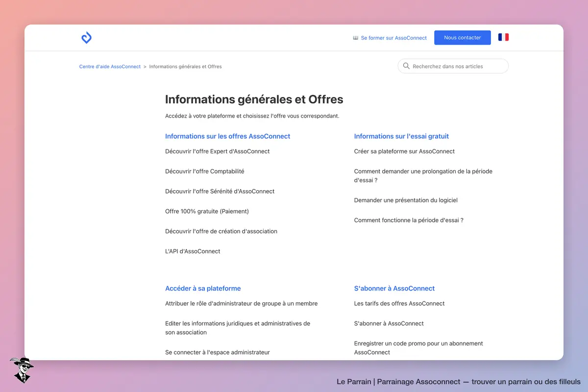Go to Centre d'aide AssoConnect breadcrumb
Viewport: 588px width, 392px height.
(x=110, y=67)
